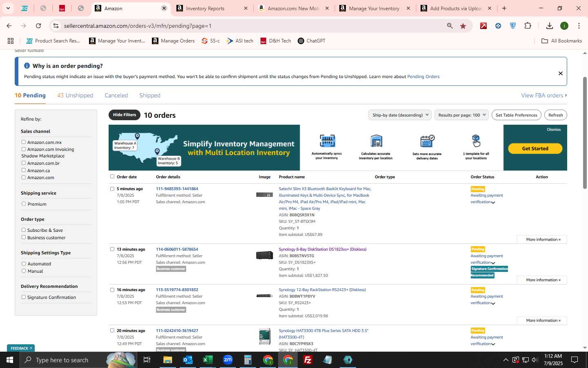The image size is (588, 368).
Task: Close the 'Why is an order pending' notice
Action: tap(561, 74)
